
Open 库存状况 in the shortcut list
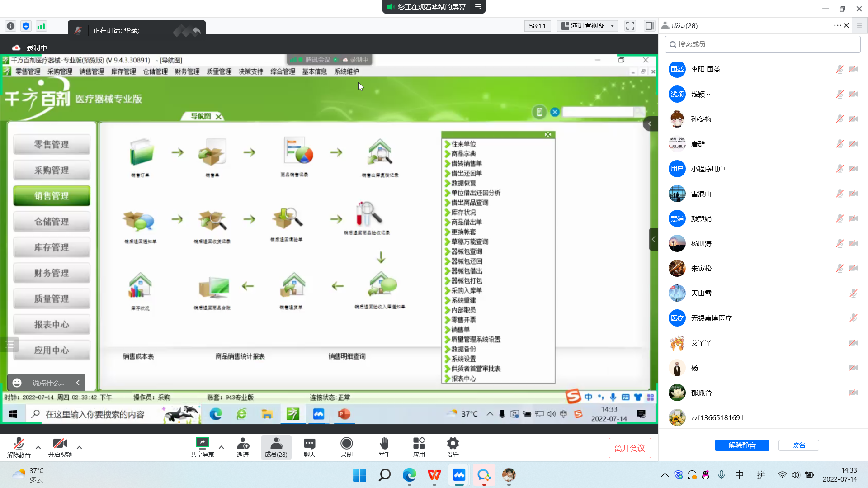tap(463, 212)
